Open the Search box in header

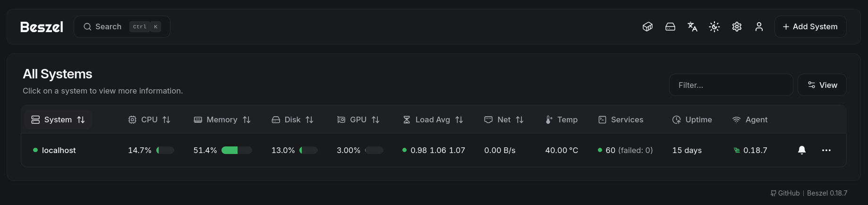click(x=122, y=27)
